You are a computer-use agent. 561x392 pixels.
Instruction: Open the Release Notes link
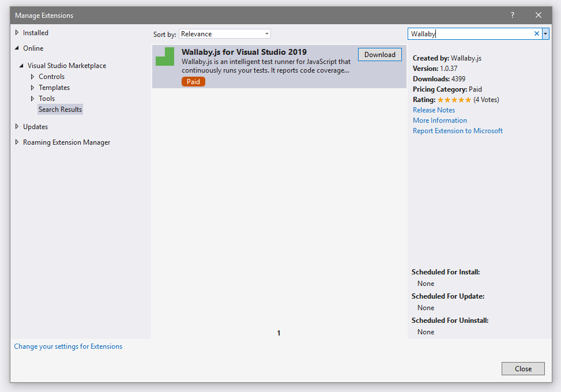tap(434, 110)
